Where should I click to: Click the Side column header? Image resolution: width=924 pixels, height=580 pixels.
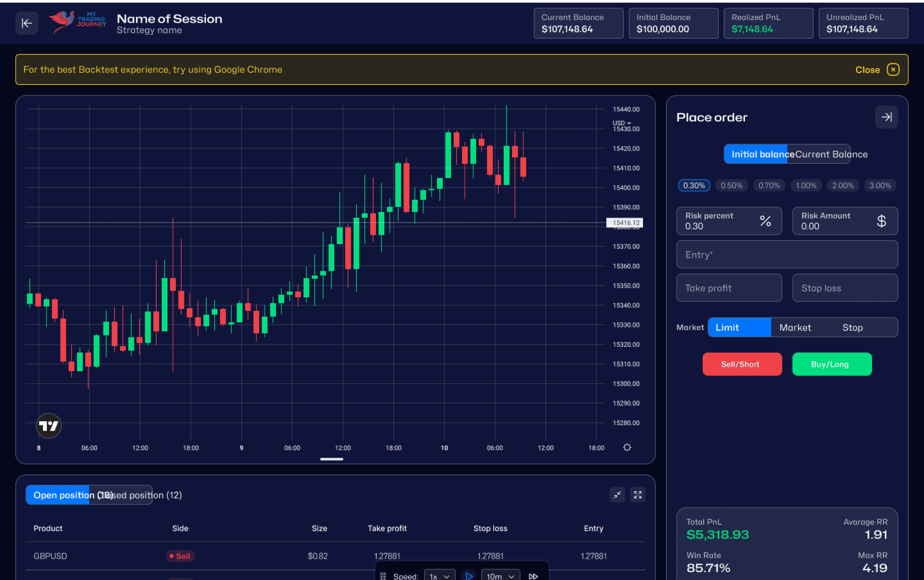click(180, 528)
